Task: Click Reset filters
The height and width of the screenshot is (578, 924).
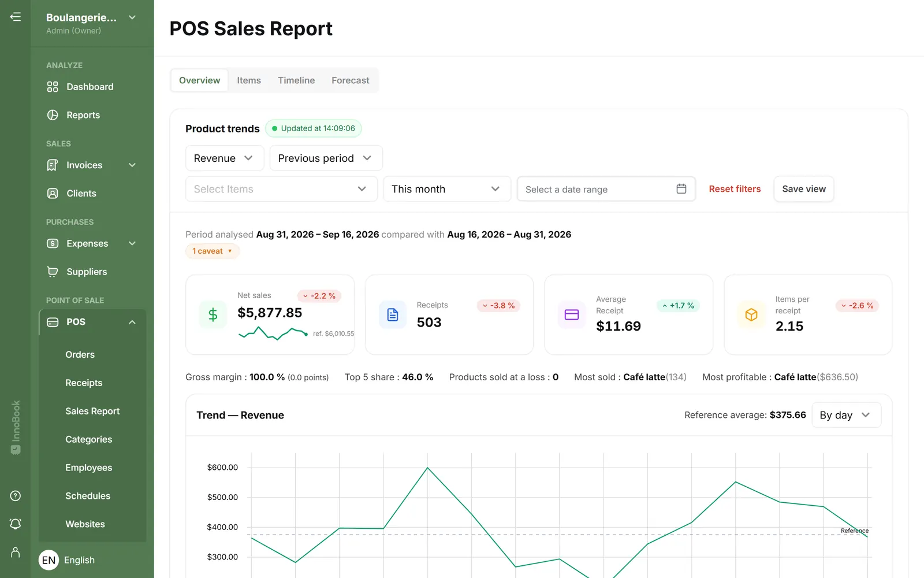Action: 735,189
